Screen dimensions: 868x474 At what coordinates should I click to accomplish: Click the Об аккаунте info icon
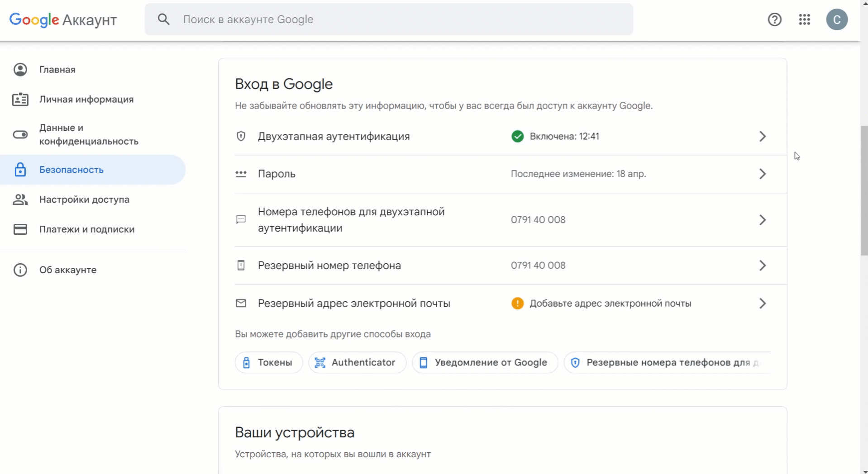[x=20, y=270]
